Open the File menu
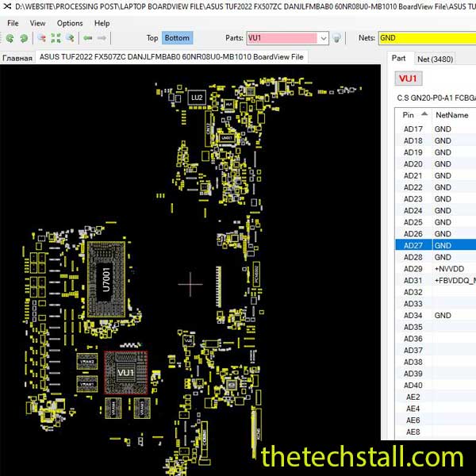This screenshot has height=476, width=476. [x=13, y=23]
